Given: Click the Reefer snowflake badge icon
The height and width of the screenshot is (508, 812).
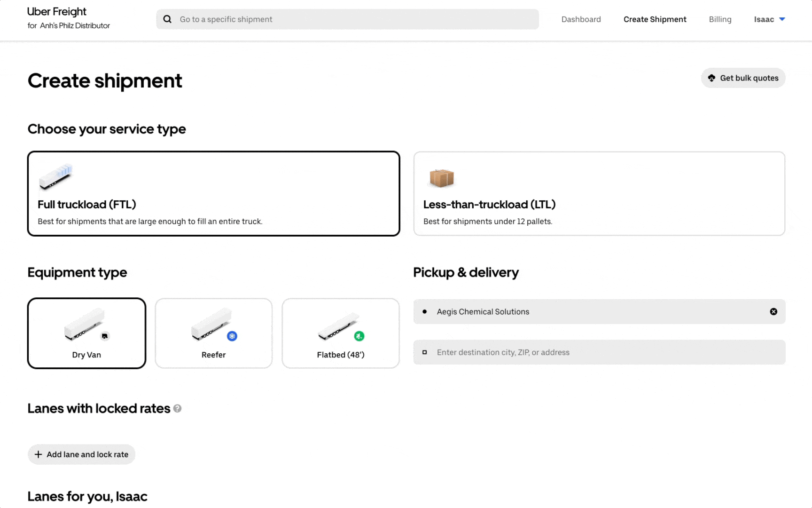Looking at the screenshot, I should coord(232,336).
